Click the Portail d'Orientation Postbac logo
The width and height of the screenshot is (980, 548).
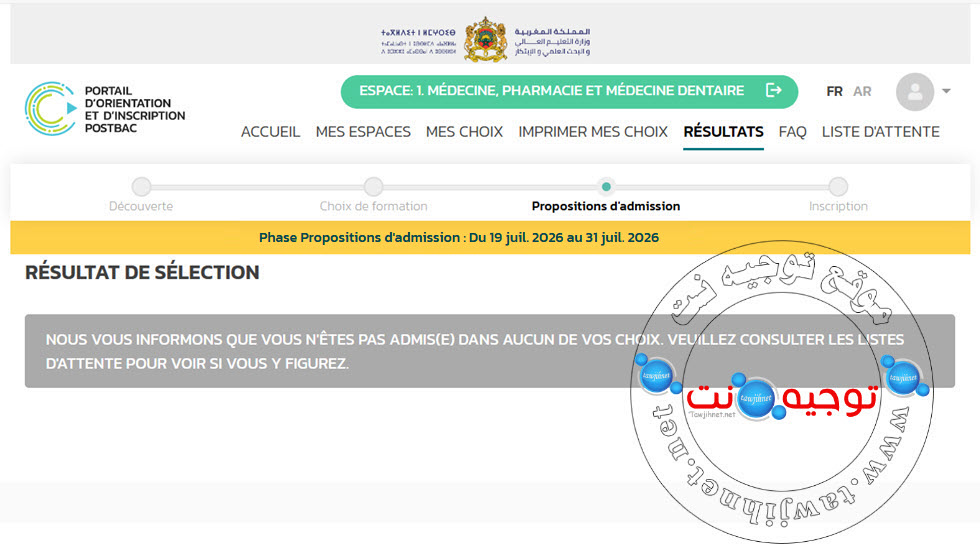pyautogui.click(x=51, y=109)
